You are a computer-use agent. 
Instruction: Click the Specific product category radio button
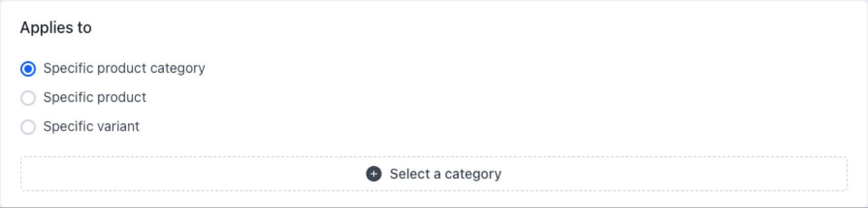click(28, 68)
